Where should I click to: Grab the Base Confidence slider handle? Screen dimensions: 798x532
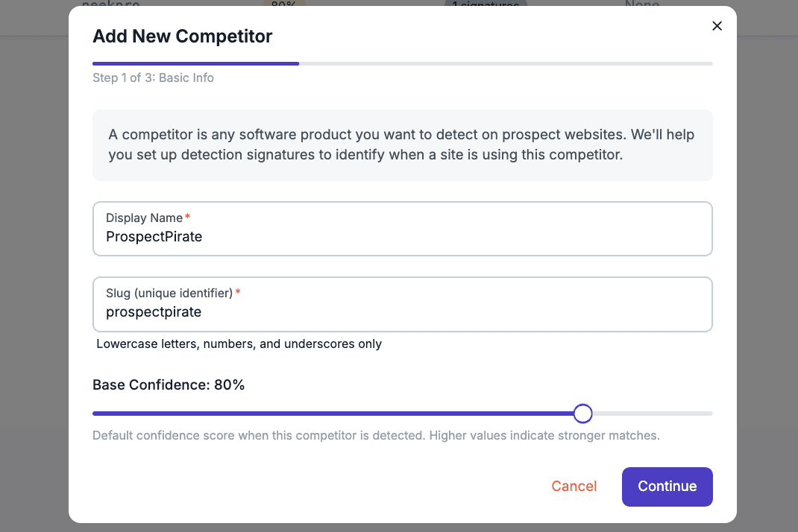pos(582,413)
